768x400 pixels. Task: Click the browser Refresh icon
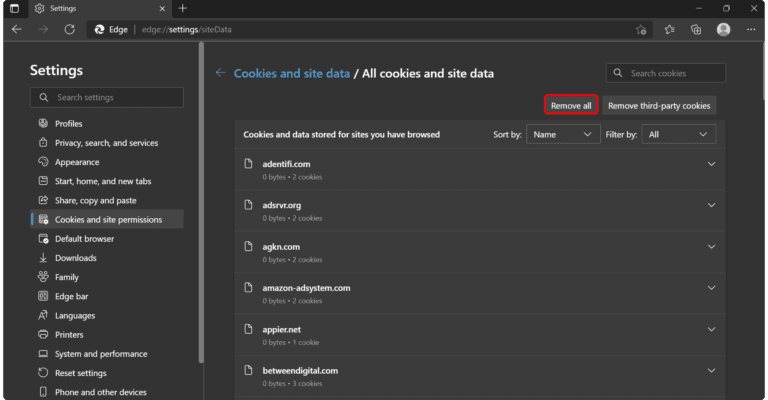tap(69, 30)
